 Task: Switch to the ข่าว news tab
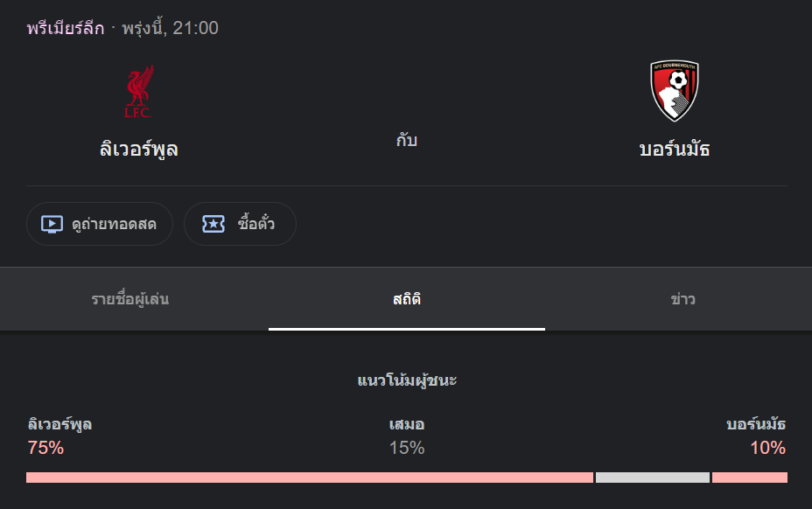[682, 299]
